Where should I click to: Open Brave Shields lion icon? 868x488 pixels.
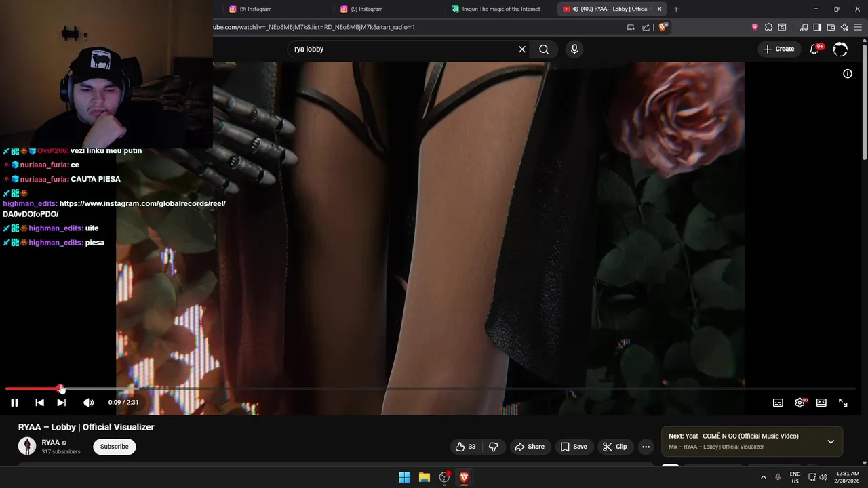(663, 27)
